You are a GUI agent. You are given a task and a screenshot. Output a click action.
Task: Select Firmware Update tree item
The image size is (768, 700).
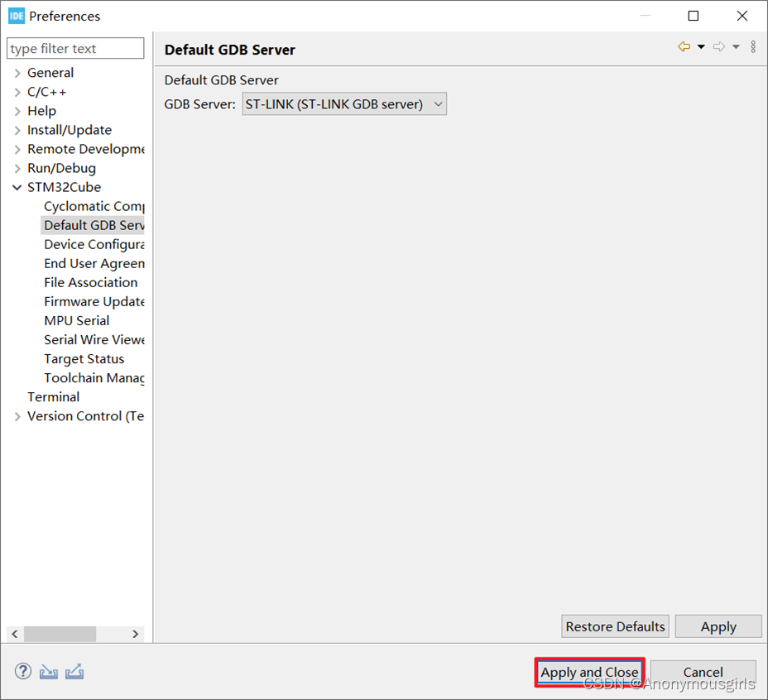94,302
